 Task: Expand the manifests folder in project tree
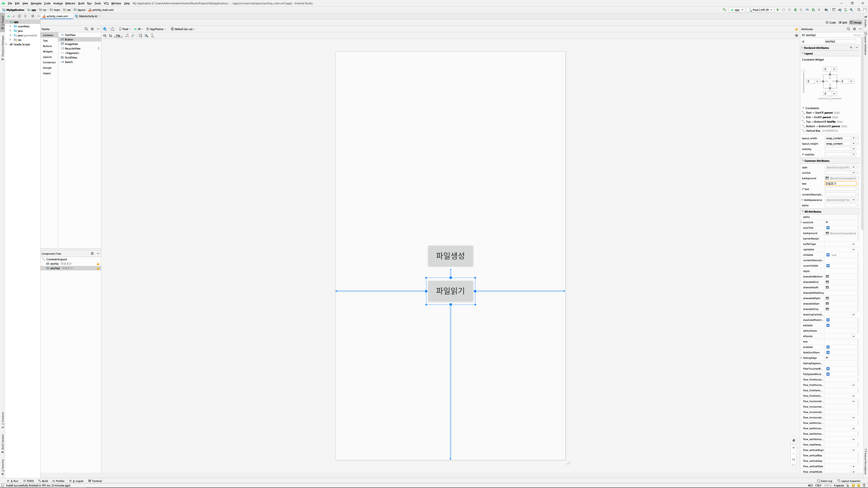(x=10, y=26)
